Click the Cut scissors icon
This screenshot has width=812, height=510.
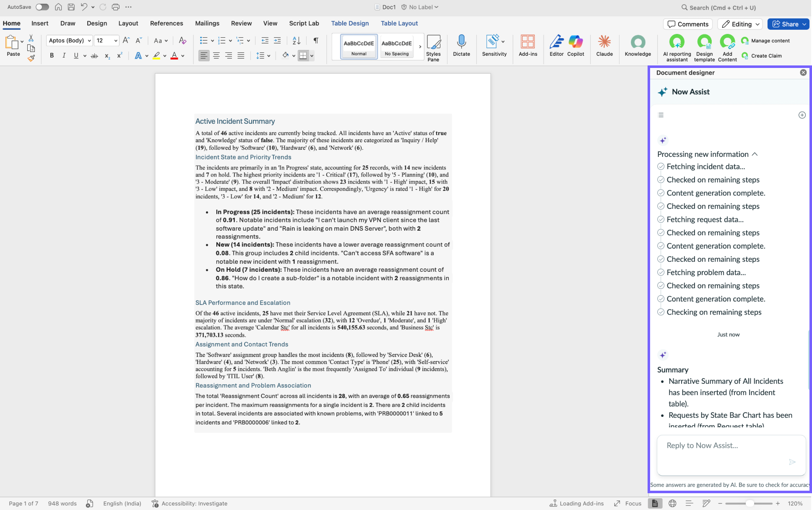tap(31, 38)
